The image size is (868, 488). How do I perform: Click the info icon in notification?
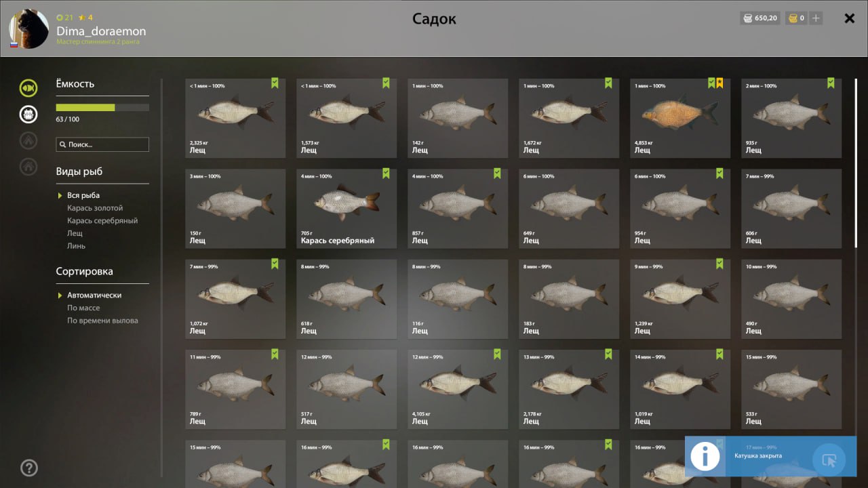pyautogui.click(x=705, y=456)
